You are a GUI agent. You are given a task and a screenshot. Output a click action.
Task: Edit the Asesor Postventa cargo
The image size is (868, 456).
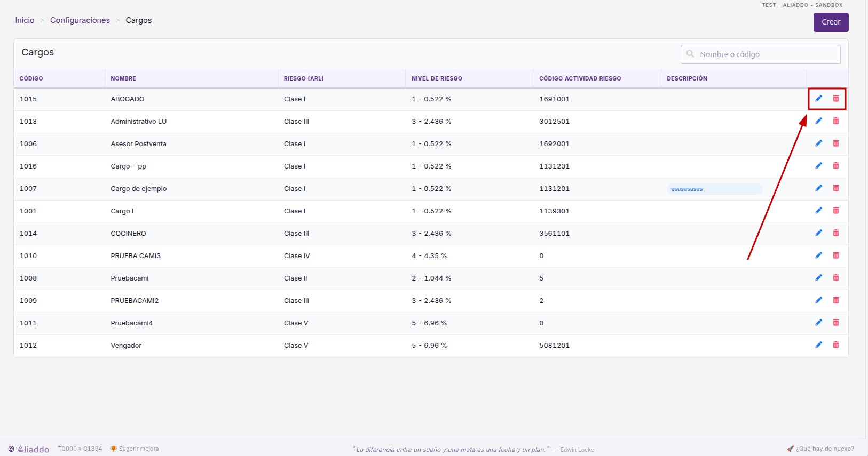click(x=818, y=143)
